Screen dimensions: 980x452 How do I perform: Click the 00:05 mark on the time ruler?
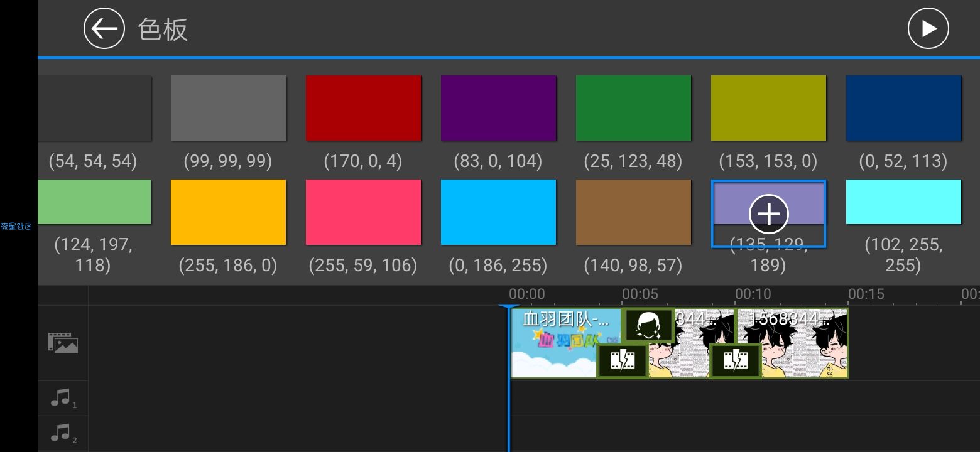[x=640, y=294]
